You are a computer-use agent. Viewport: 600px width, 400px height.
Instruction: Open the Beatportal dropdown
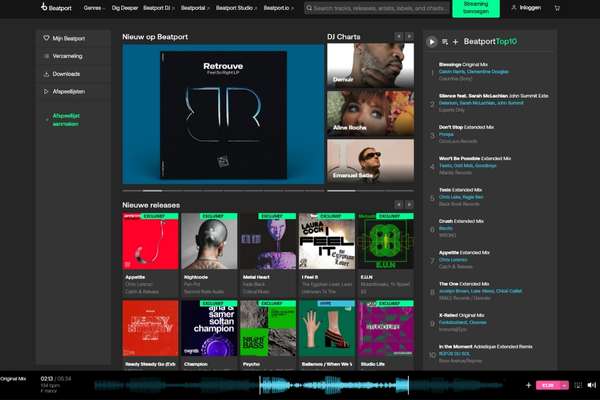(195, 8)
